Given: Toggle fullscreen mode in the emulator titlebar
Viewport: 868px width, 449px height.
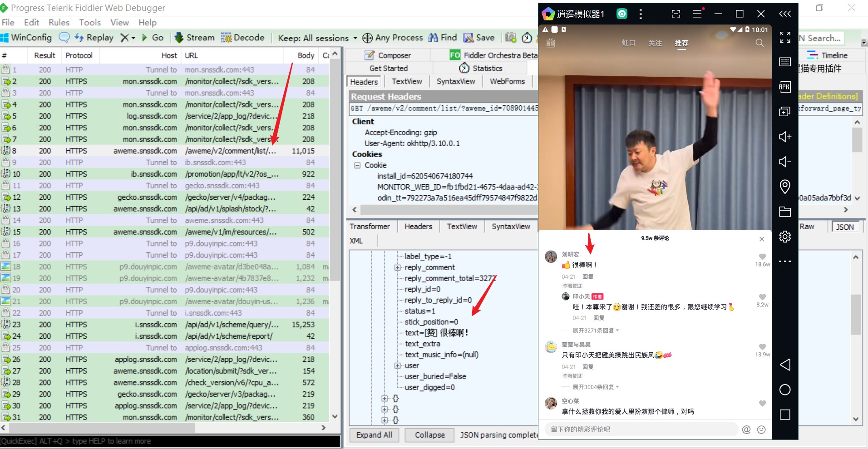Looking at the screenshot, I should tap(675, 14).
